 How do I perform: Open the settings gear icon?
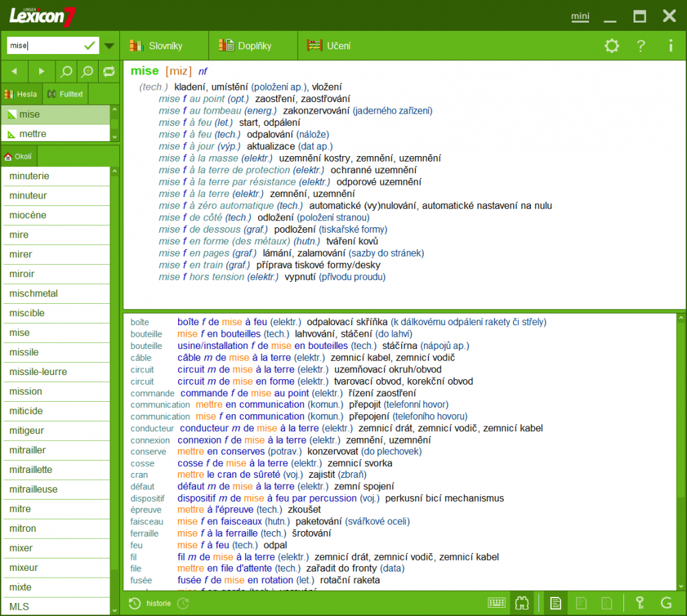tap(612, 45)
